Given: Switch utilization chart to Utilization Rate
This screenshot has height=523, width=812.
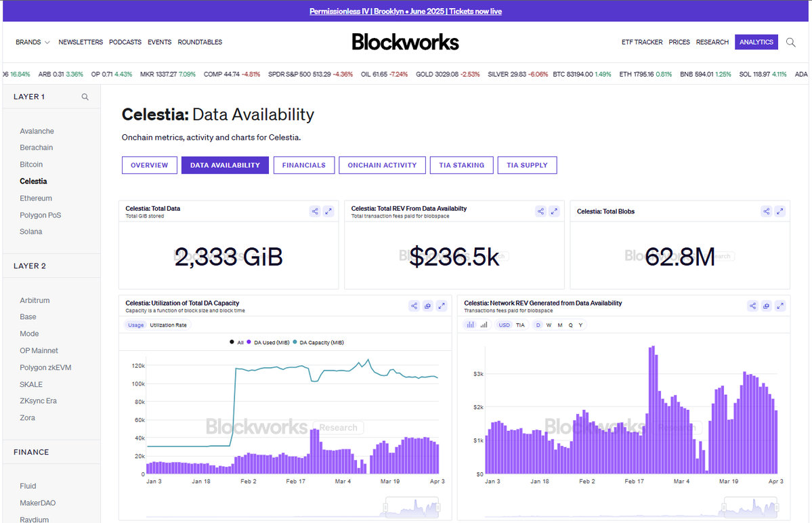Looking at the screenshot, I should coord(169,325).
